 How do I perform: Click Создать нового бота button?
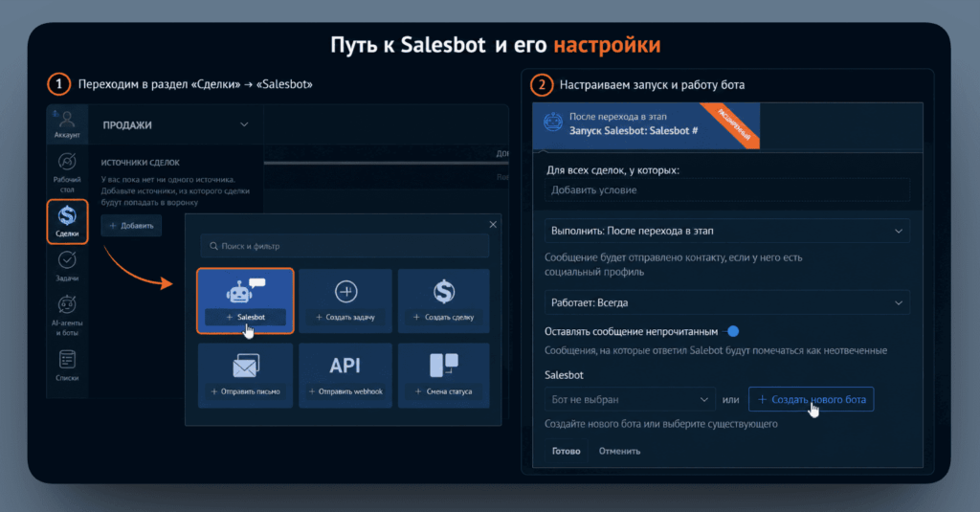coord(812,399)
